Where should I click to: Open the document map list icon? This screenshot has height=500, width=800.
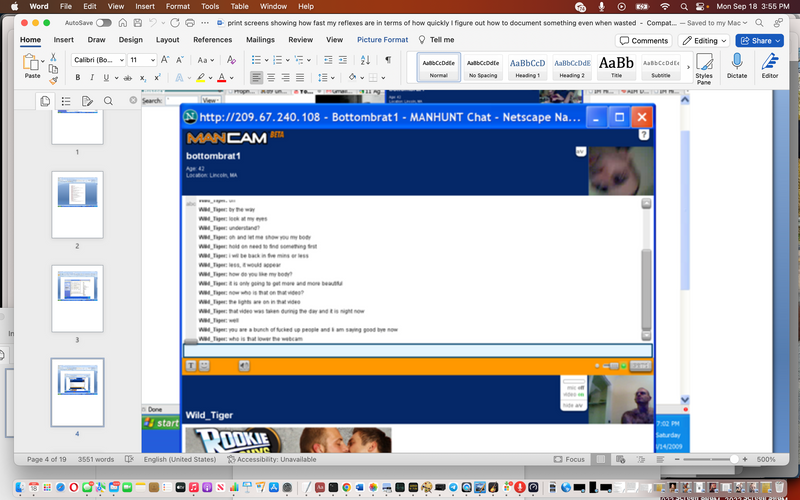point(66,101)
